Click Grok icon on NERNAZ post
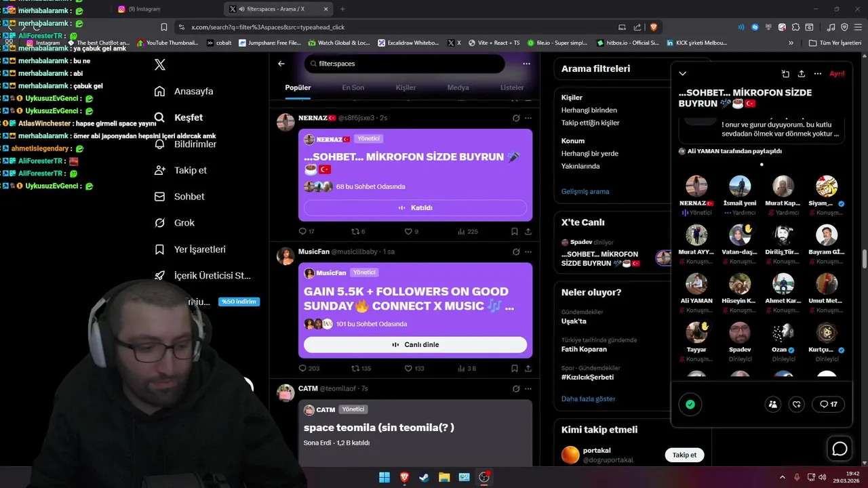The height and width of the screenshot is (488, 868). coord(516,118)
